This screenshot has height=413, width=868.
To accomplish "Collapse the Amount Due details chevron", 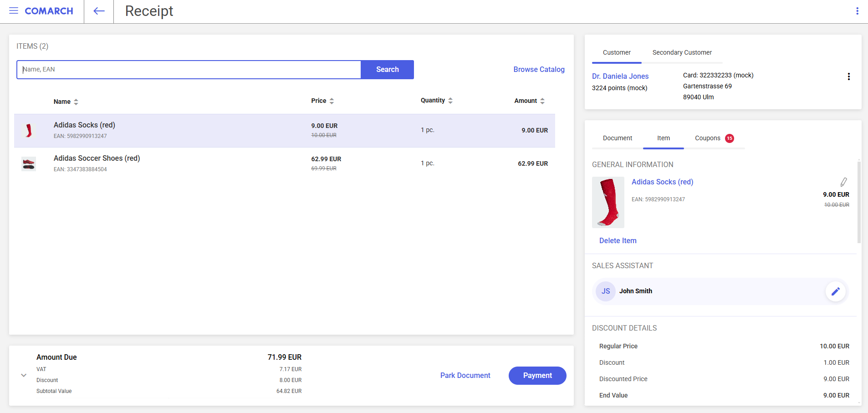I will 24,375.
